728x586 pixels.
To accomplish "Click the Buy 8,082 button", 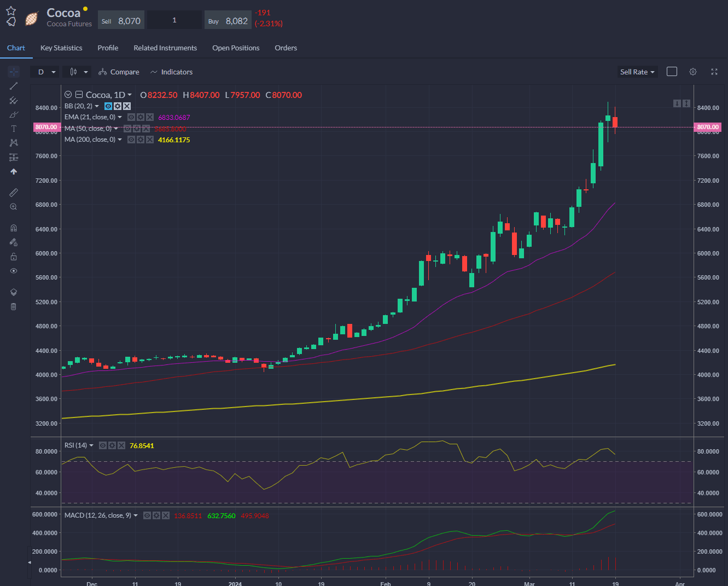I will coord(228,20).
